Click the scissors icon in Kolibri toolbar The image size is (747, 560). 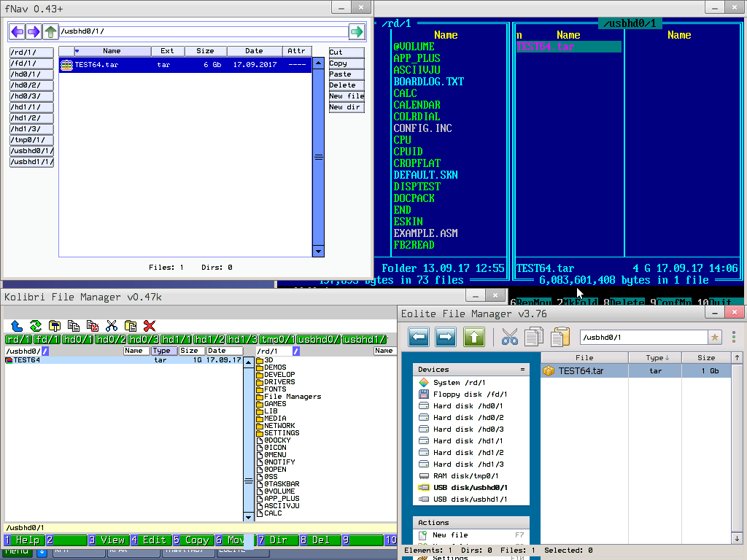click(112, 326)
